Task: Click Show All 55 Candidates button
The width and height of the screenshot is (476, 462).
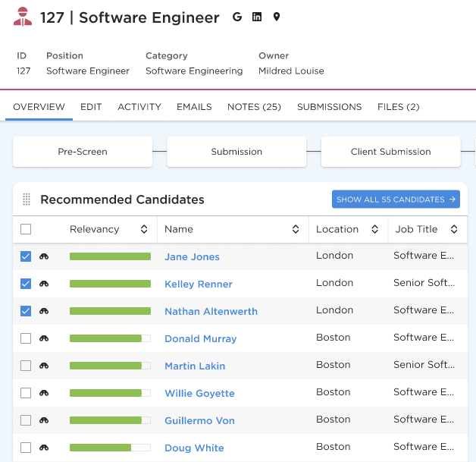Action: click(396, 200)
